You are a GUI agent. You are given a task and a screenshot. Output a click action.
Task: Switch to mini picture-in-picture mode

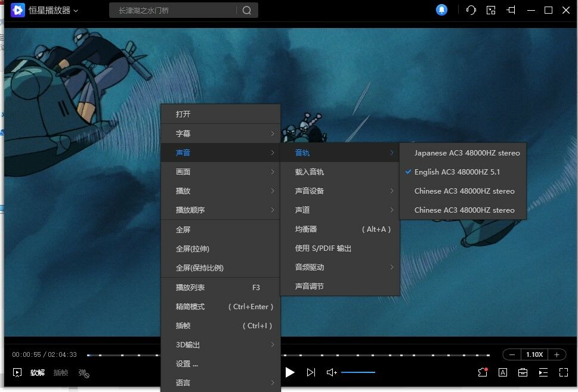[491, 10]
